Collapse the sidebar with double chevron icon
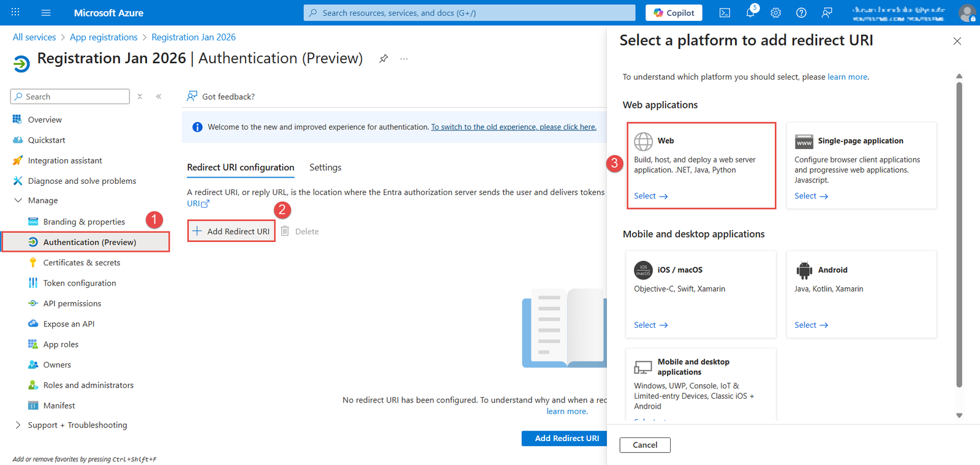This screenshot has width=980, height=465. pos(159,97)
